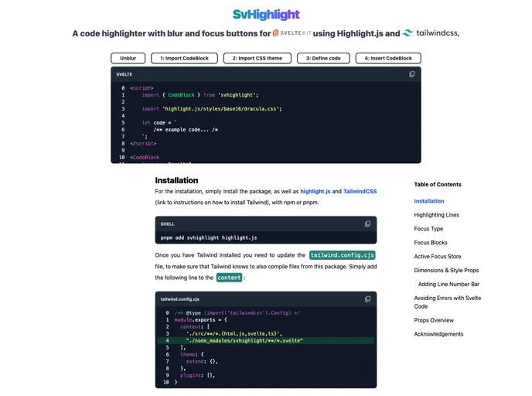Click the SVELTE language label
Screen dimensions: 532x396
tap(124, 74)
